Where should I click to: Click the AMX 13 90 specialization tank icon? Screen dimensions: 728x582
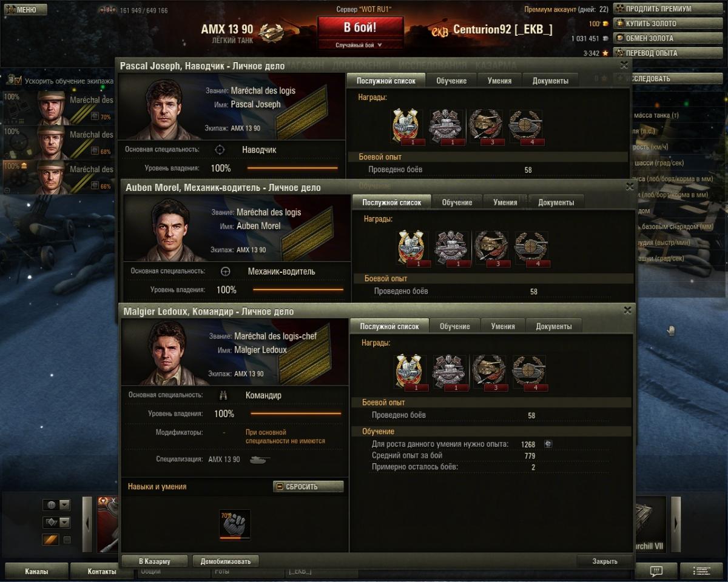(260, 460)
